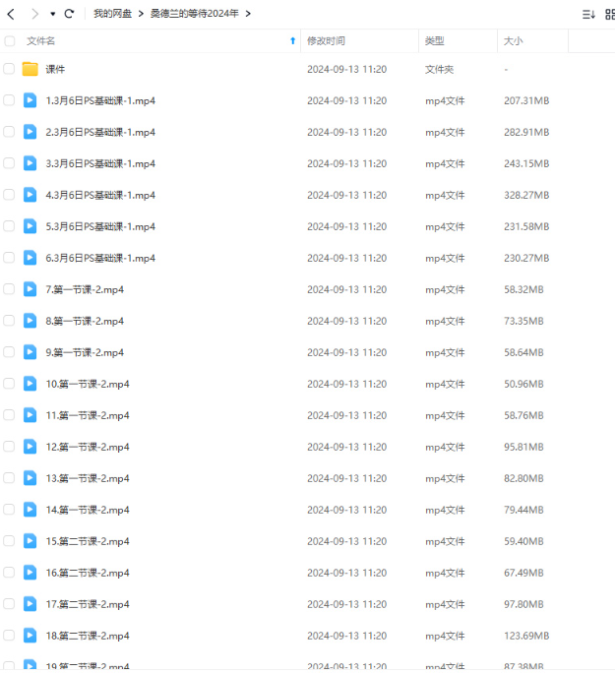Switch to grid view icon
616x673 pixels.
pyautogui.click(x=610, y=15)
